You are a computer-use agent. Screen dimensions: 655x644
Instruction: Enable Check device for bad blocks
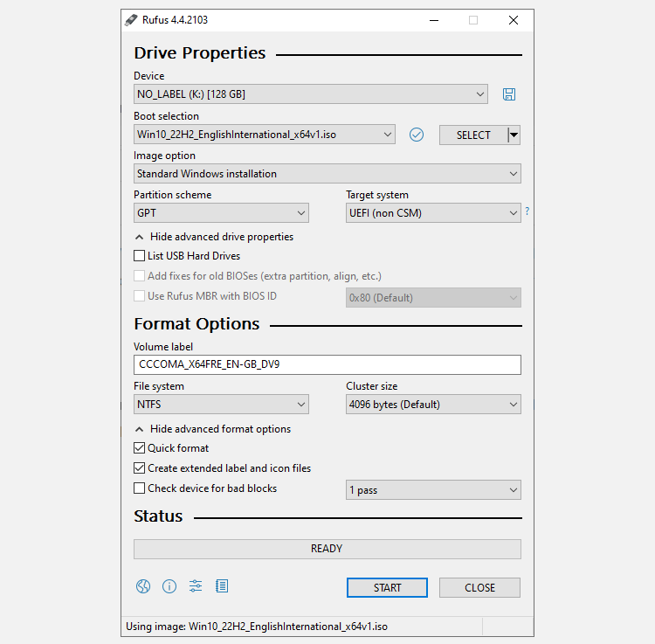pyautogui.click(x=140, y=488)
